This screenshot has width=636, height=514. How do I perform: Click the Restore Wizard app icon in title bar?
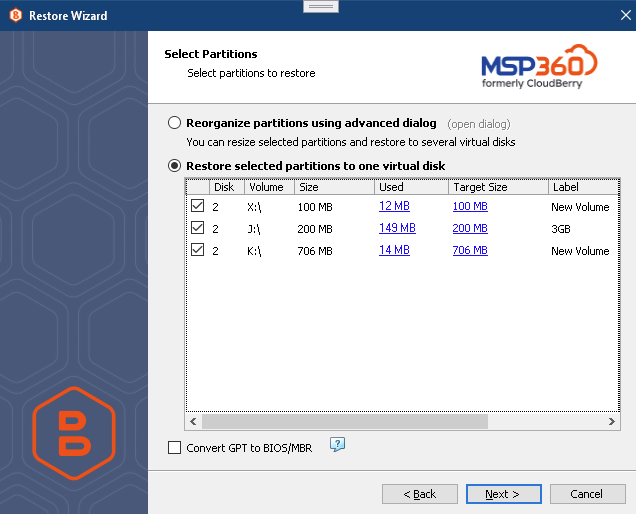15,16
